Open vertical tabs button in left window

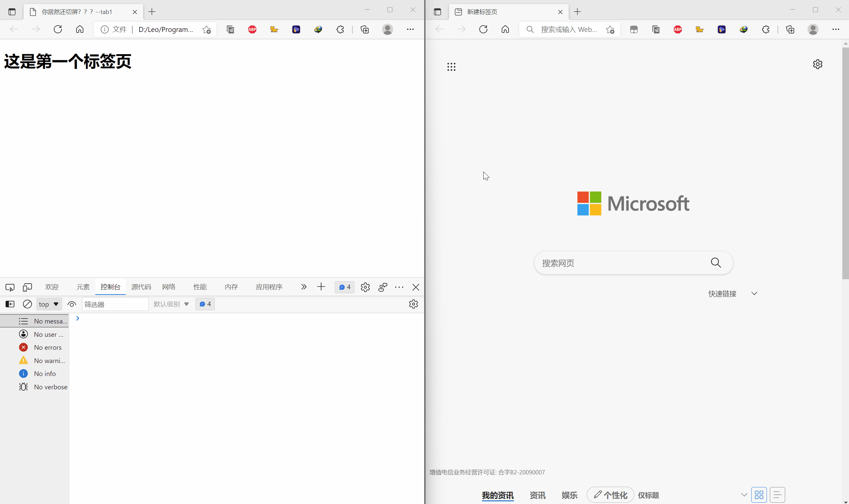12,12
